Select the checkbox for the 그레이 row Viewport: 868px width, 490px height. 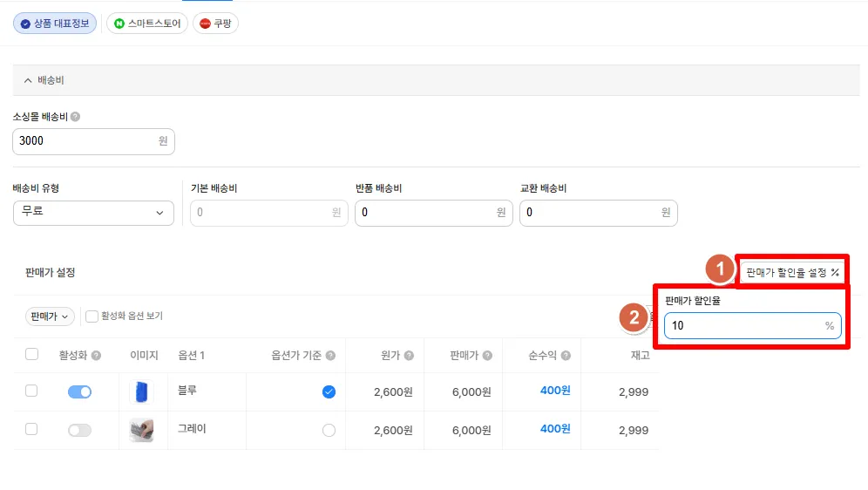[x=31, y=429]
